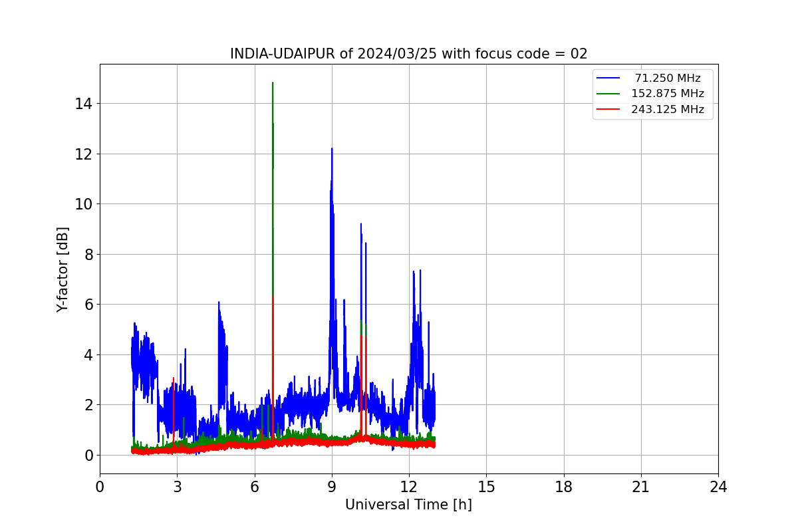Select the 71.250 MHz legend entry
The height and width of the screenshot is (532, 798).
[668, 78]
